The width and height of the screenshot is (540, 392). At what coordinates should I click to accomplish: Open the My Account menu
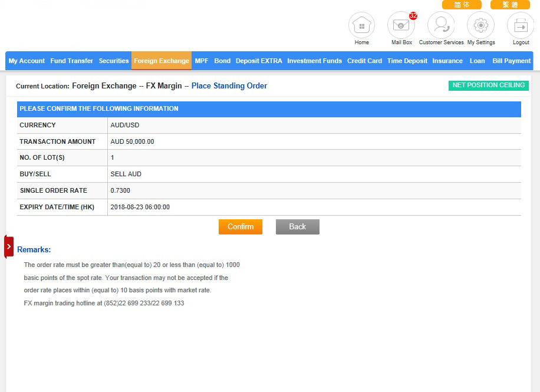click(x=27, y=61)
